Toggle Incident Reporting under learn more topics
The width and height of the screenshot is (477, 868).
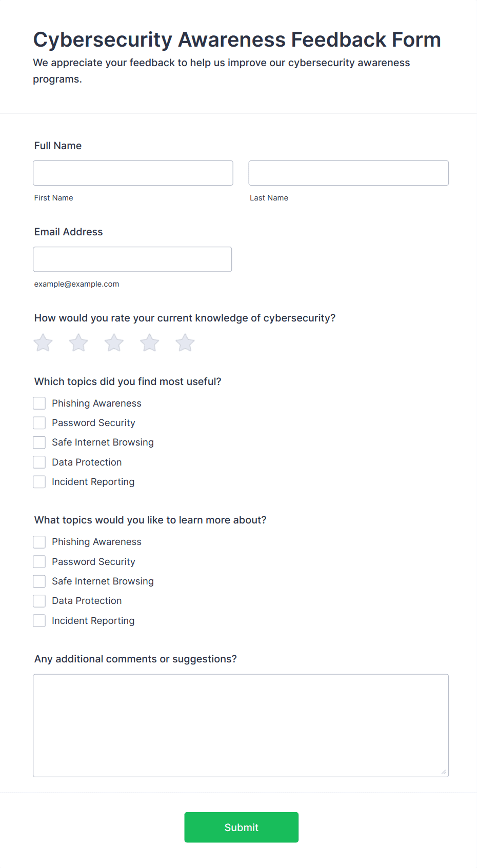pos(39,621)
